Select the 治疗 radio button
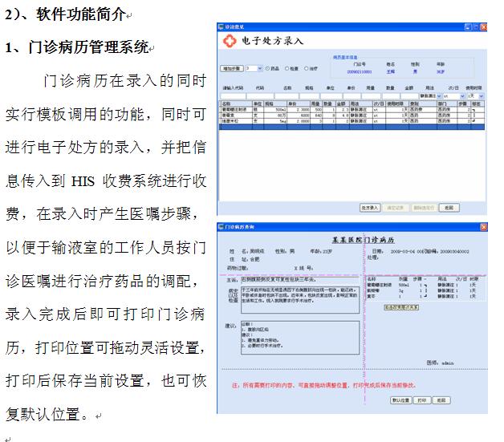504x442 pixels. 306,68
